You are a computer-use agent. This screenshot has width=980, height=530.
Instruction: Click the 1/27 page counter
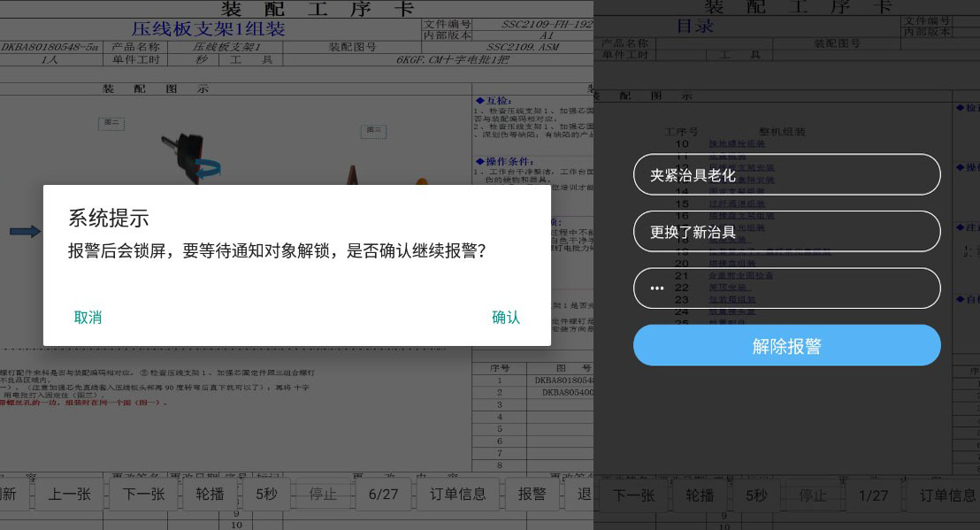[873, 495]
